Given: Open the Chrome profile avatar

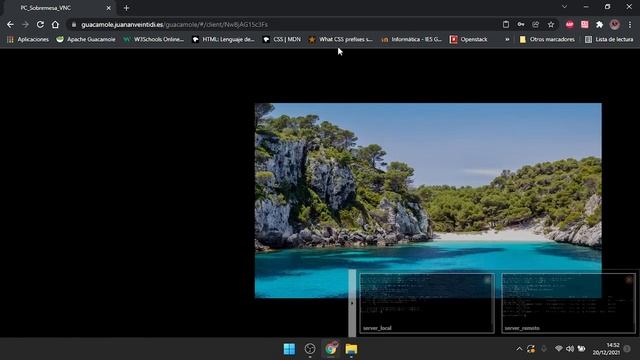Looking at the screenshot, I should coord(615,24).
